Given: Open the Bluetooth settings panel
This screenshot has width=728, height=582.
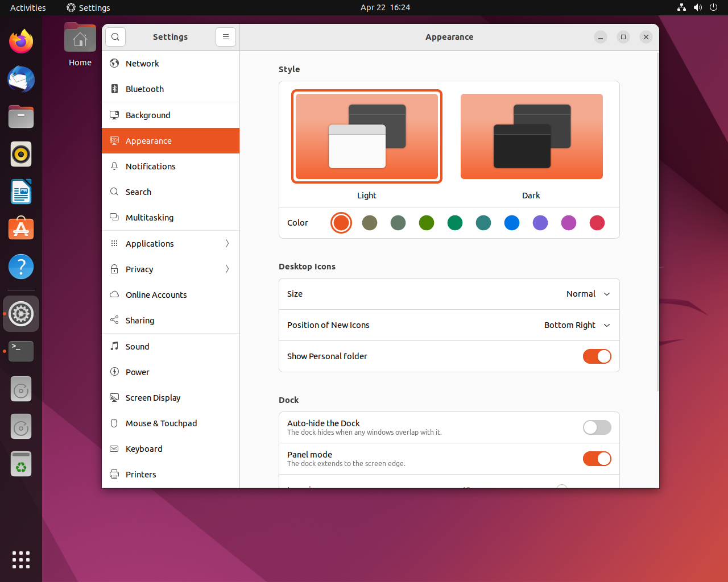Looking at the screenshot, I should [171, 89].
